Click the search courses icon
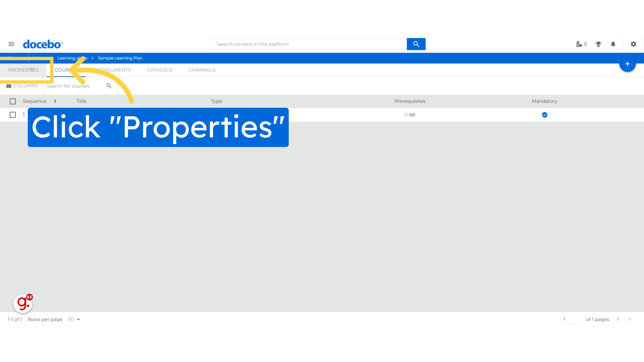Screen dimensions: 644x362 pyautogui.click(x=109, y=86)
